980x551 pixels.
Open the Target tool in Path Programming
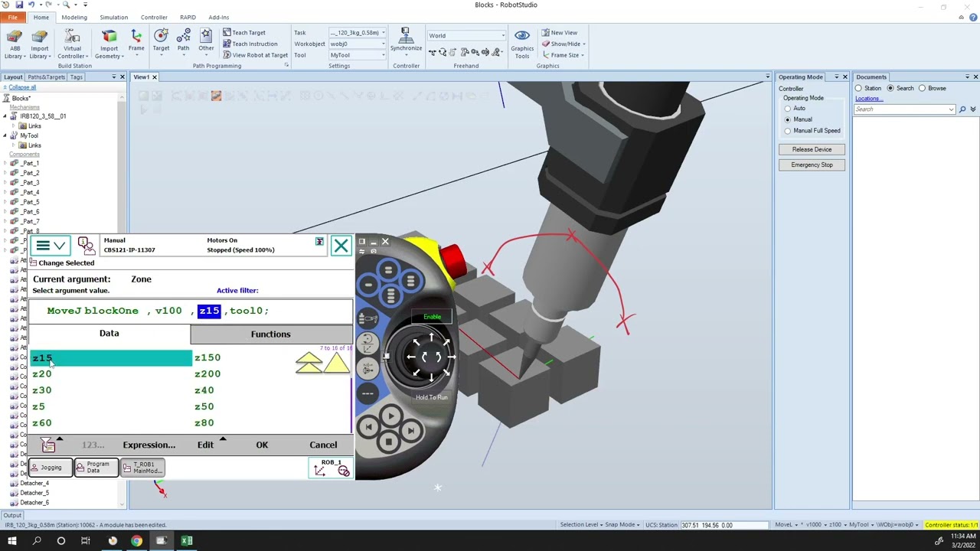pyautogui.click(x=161, y=41)
